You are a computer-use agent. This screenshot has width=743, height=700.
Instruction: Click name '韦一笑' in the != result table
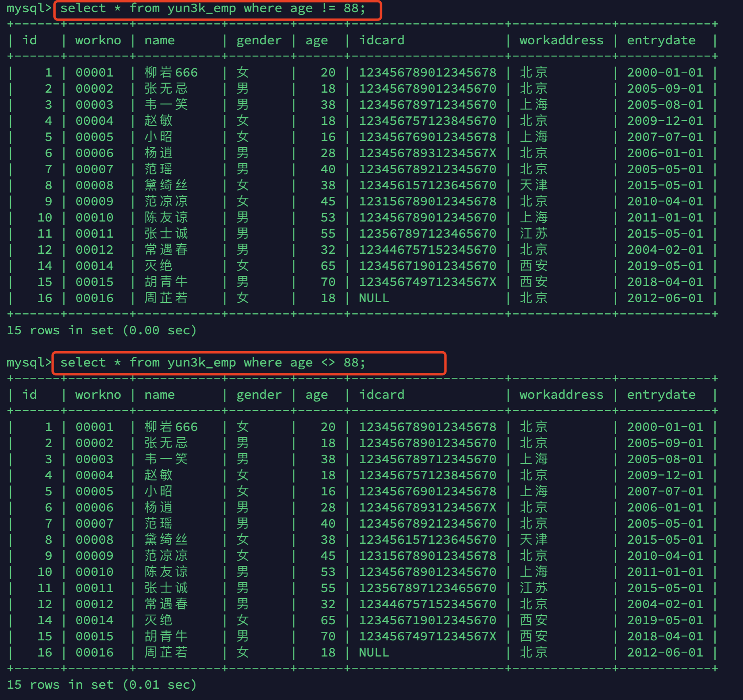point(166,105)
